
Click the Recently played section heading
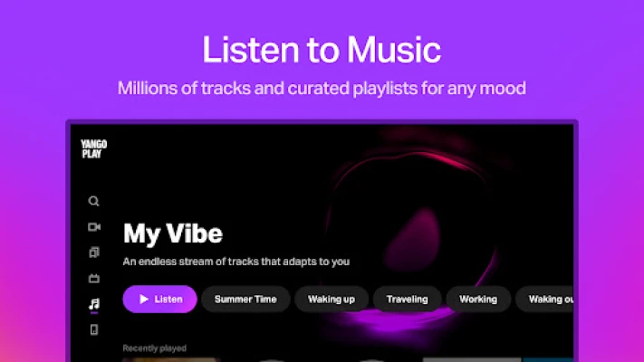154,348
